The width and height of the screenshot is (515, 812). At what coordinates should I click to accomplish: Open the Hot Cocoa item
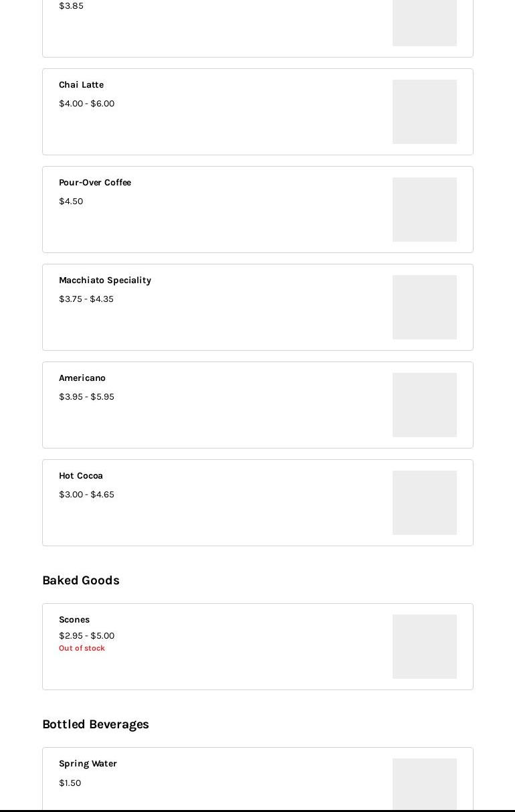pyautogui.click(x=257, y=503)
